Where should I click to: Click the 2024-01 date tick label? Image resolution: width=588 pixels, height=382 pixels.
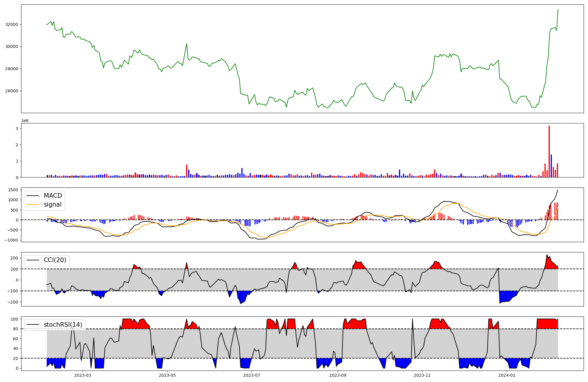(x=507, y=375)
